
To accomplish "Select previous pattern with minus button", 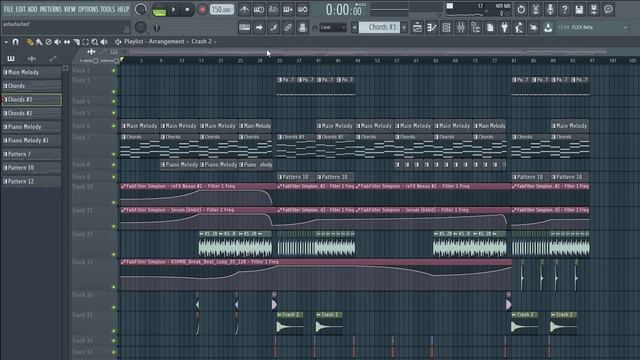I will click(354, 27).
